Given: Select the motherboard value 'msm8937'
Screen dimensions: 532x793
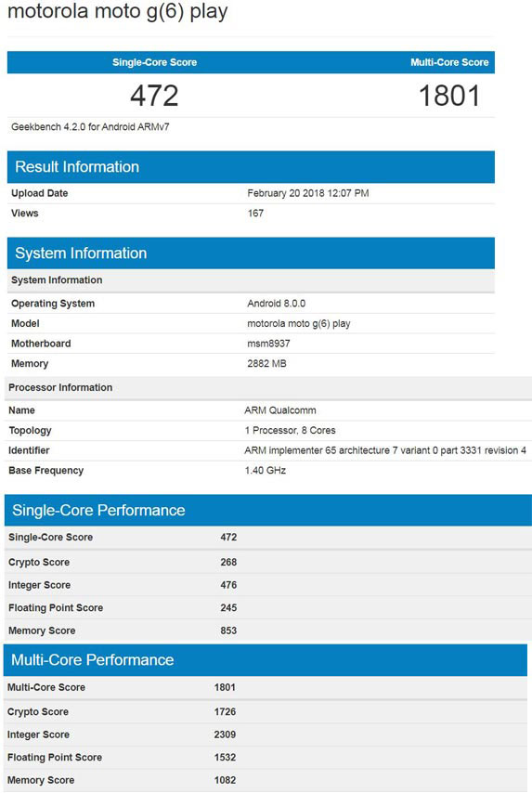Looking at the screenshot, I should 268,344.
